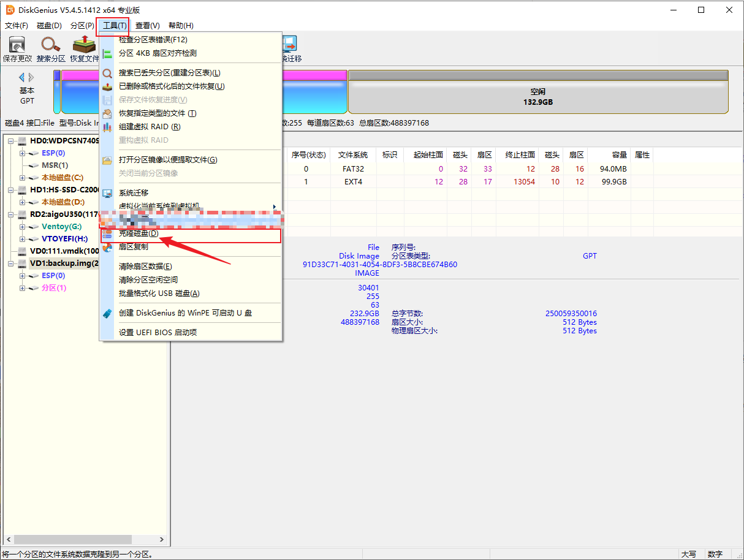This screenshot has height=560, width=744.
Task: Expand ESP(0) under HD0 disk
Action: pyautogui.click(x=23, y=153)
